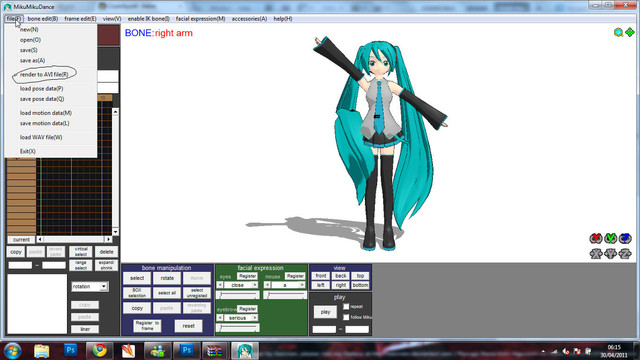The height and width of the screenshot is (360, 640).
Task: Adjust the eyebrow expression slider
Action: pos(238,328)
